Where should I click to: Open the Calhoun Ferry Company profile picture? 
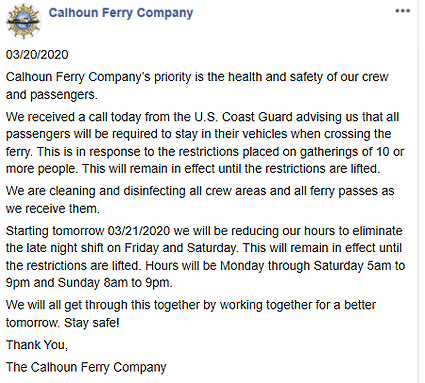point(23,22)
